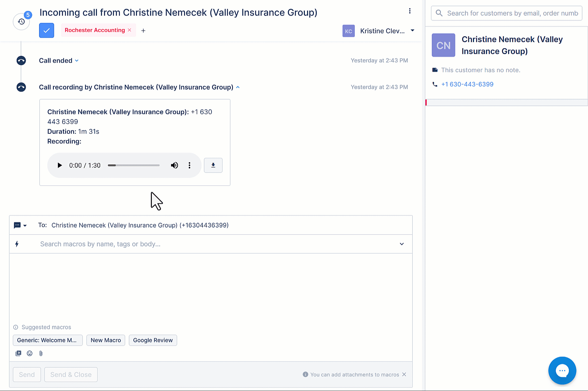This screenshot has height=391, width=588.
Task: Open ticket options three-dot menu
Action: point(410,11)
